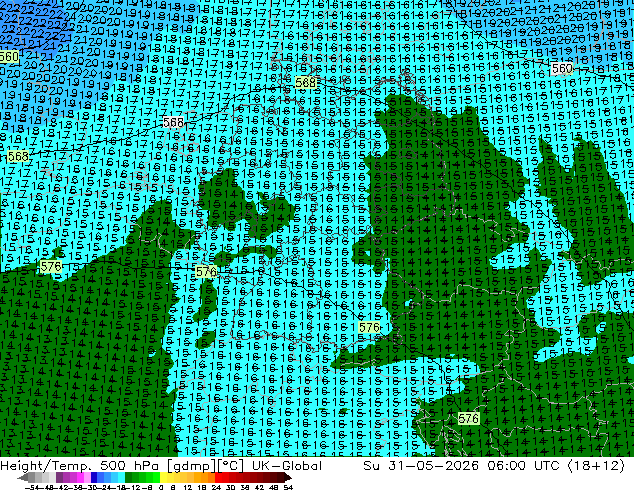Click the '24' value on the legend scale
The height and width of the screenshot is (490, 634).
point(216,487)
